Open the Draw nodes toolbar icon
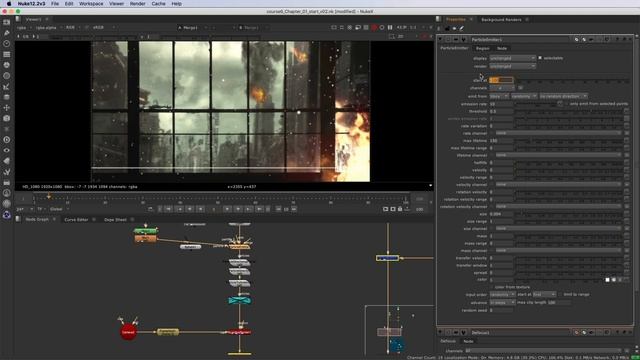This screenshot has width=640, height=360. [7, 33]
